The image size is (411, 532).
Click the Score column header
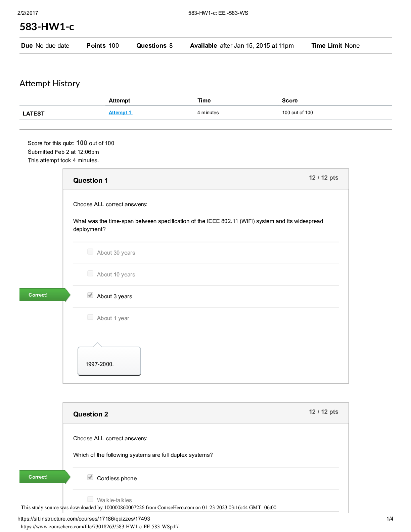290,100
